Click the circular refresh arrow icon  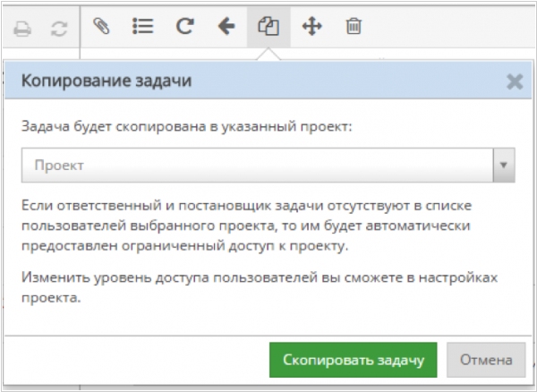(x=184, y=27)
